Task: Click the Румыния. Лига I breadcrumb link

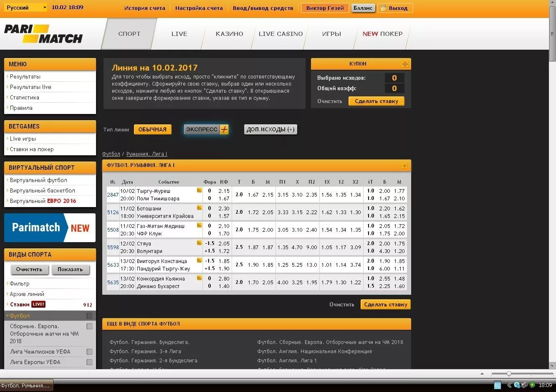Action: [147, 154]
